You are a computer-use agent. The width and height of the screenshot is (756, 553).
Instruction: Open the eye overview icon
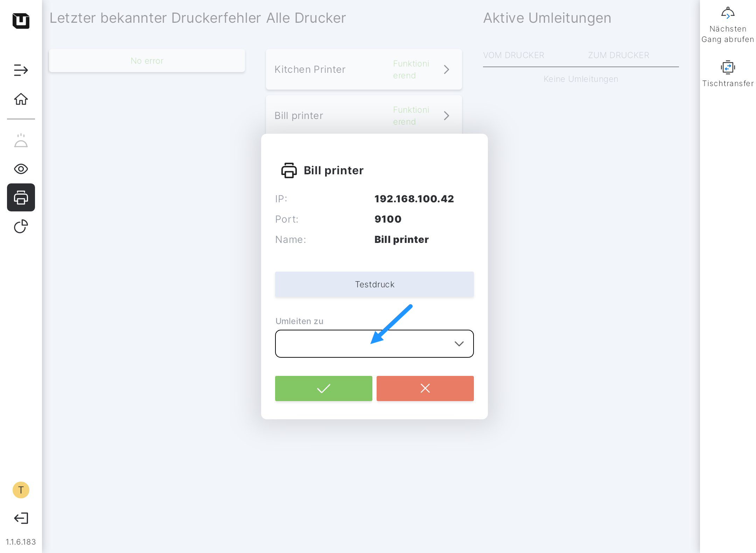click(21, 169)
